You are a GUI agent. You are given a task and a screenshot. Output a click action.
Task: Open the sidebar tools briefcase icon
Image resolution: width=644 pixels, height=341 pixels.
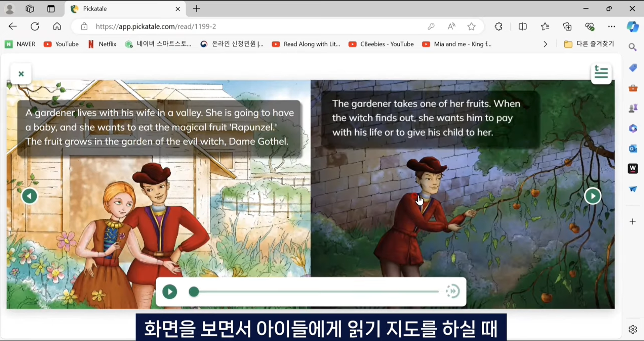pos(633,88)
